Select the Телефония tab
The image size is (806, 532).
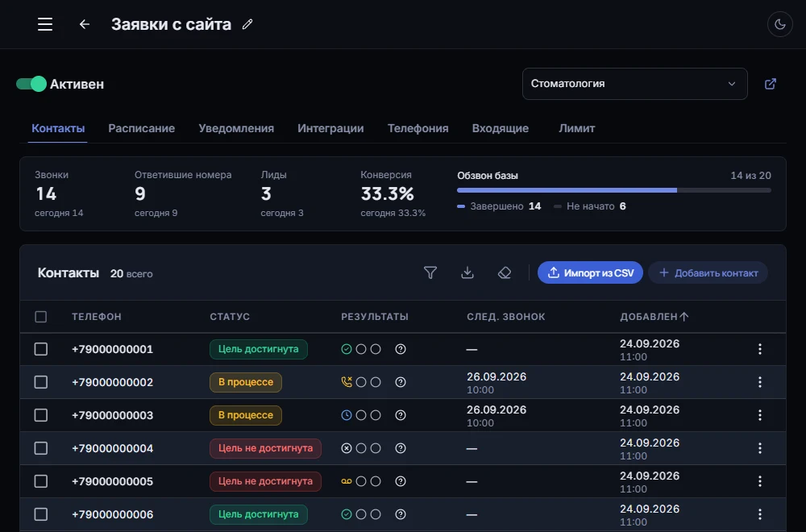(418, 128)
